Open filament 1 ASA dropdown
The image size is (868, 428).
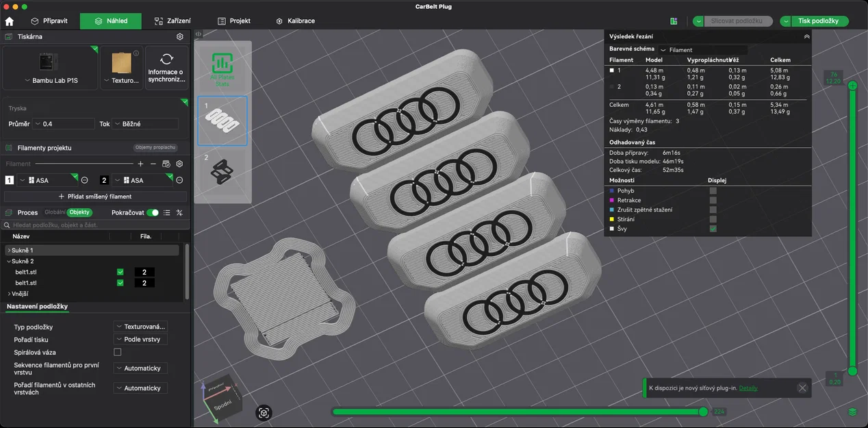pyautogui.click(x=47, y=180)
